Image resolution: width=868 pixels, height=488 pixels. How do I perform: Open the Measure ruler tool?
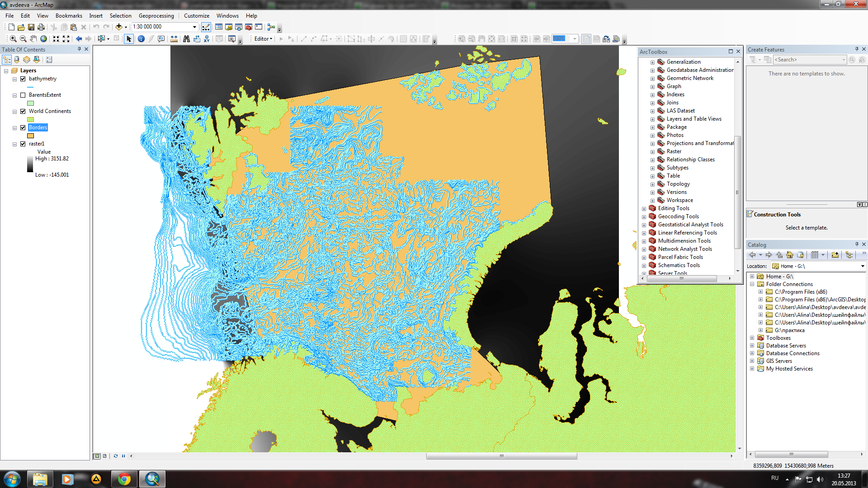(174, 39)
